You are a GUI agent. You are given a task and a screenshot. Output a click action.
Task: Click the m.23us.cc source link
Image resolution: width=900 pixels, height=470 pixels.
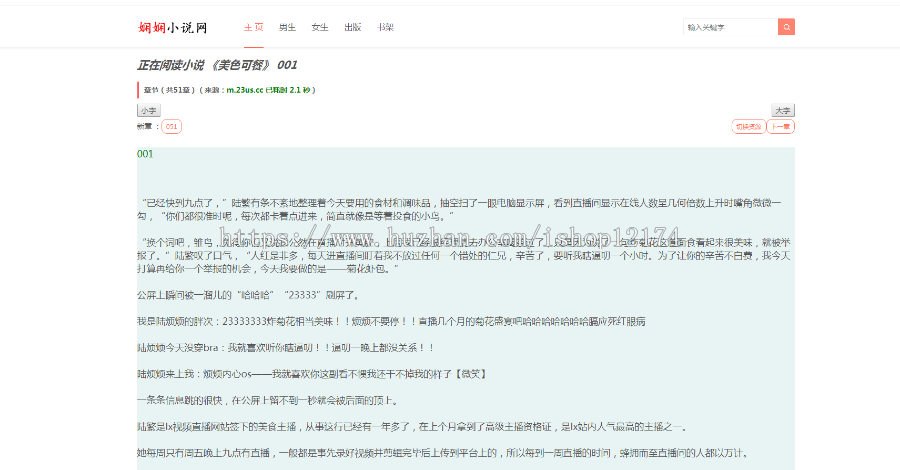click(x=245, y=90)
